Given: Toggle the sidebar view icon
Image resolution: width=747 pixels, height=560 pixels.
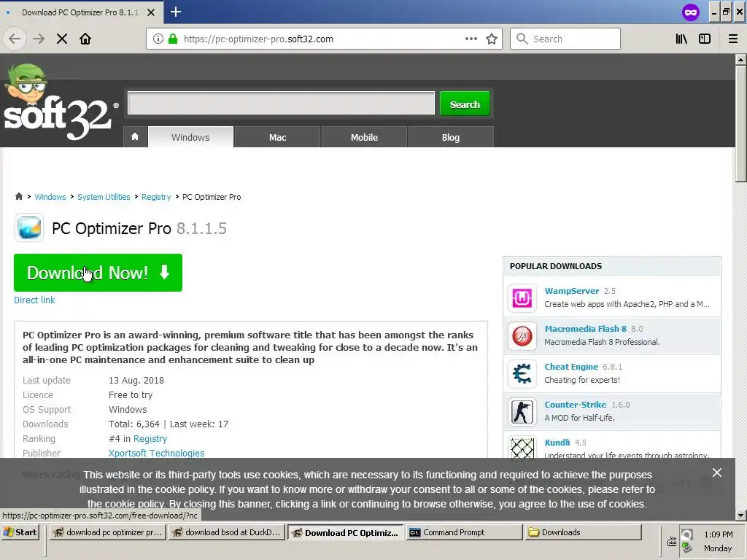Looking at the screenshot, I should pyautogui.click(x=705, y=39).
